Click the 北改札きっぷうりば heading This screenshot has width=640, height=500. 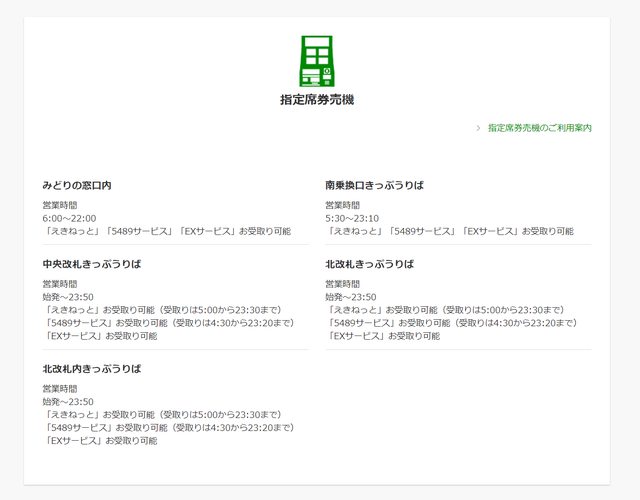coord(369,264)
